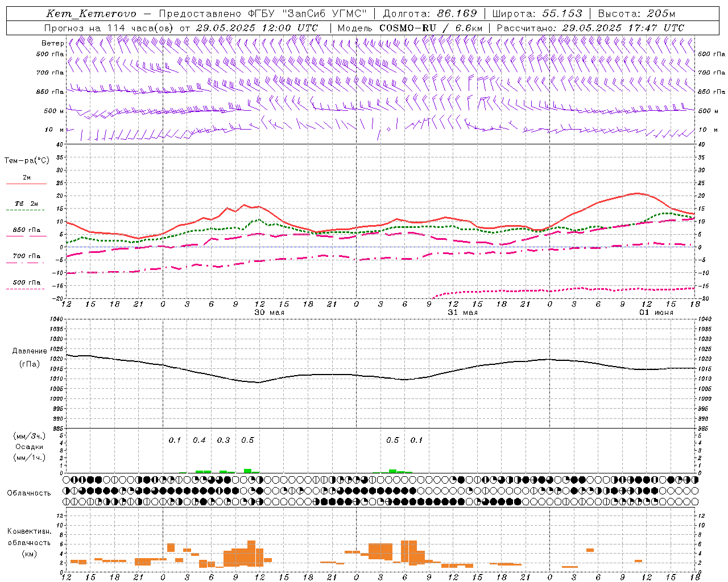Click the 'Высота: 205м' elevation text
The height and width of the screenshot is (582, 728).
637,14
